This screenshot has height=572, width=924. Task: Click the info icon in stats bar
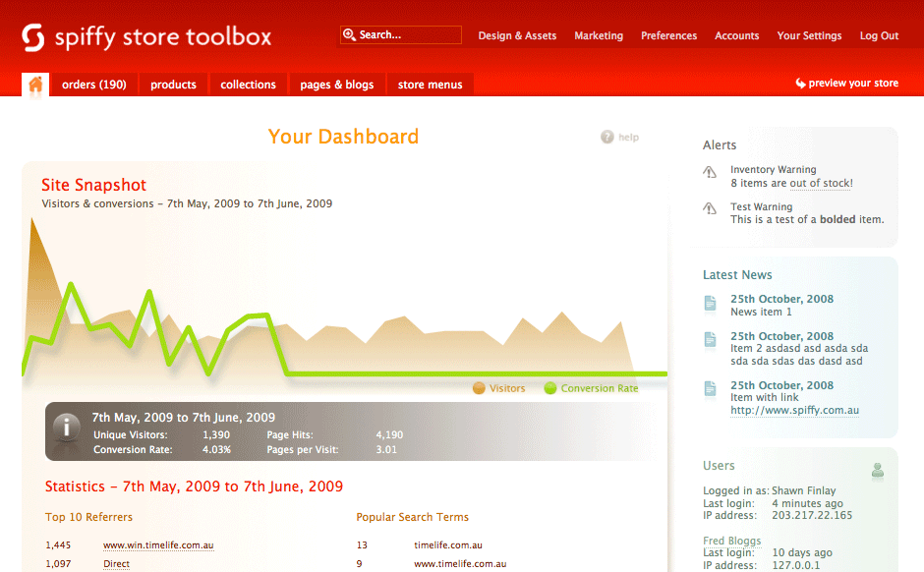(67, 428)
